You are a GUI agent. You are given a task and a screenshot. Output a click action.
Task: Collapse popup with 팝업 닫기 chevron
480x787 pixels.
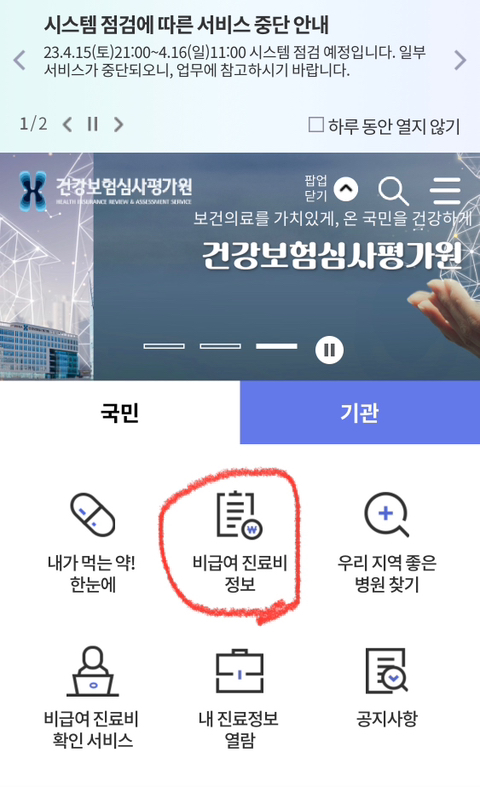click(x=346, y=189)
